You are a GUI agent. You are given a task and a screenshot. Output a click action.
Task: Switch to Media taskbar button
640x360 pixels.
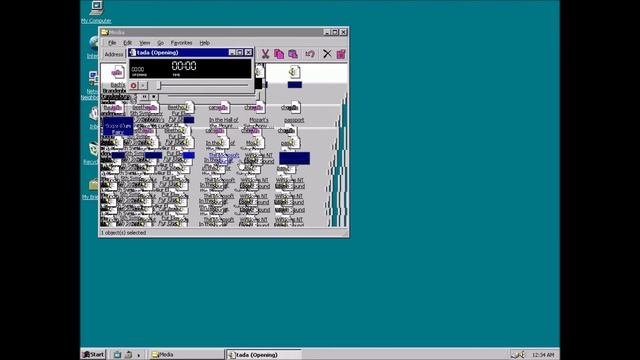(x=186, y=355)
